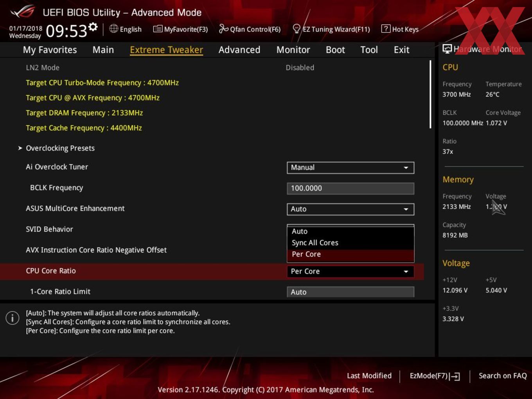Launch EZ Tuning Wizard(F11)
Image resolution: width=532 pixels, height=399 pixels.
(x=331, y=29)
